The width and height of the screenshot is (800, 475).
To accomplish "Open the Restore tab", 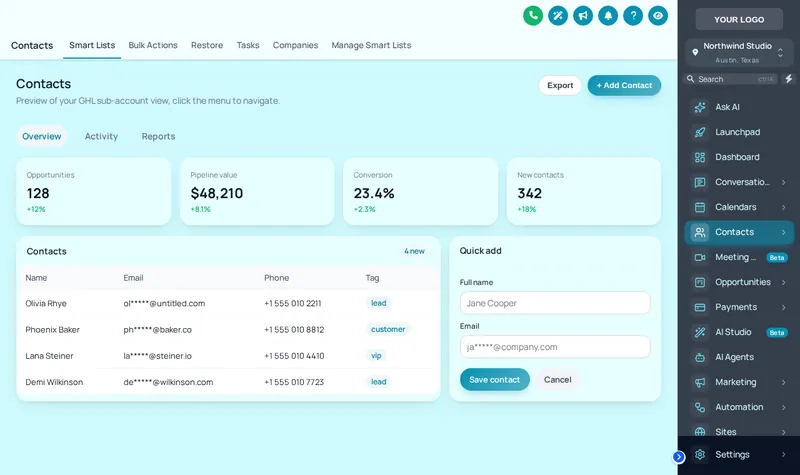I will pos(207,45).
